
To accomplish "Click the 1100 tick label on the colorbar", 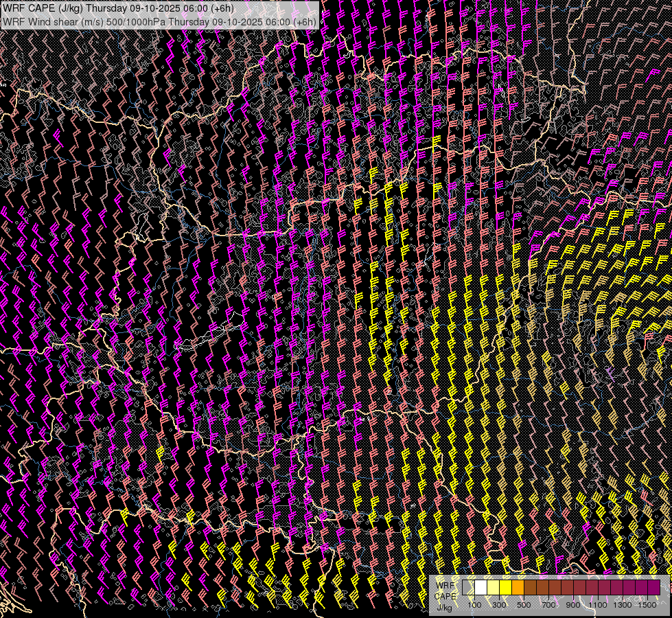I will tap(598, 605).
